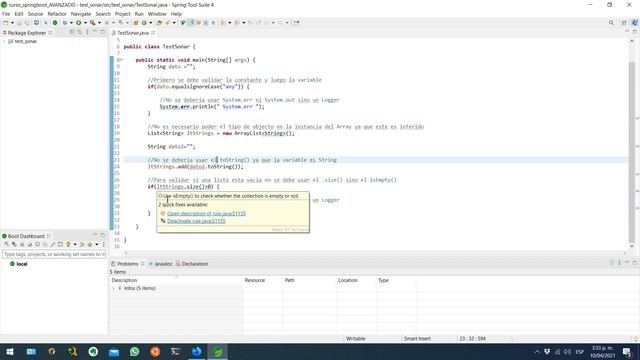
Task: Open the New Java Class dropdown arrow
Action: coord(151,23)
